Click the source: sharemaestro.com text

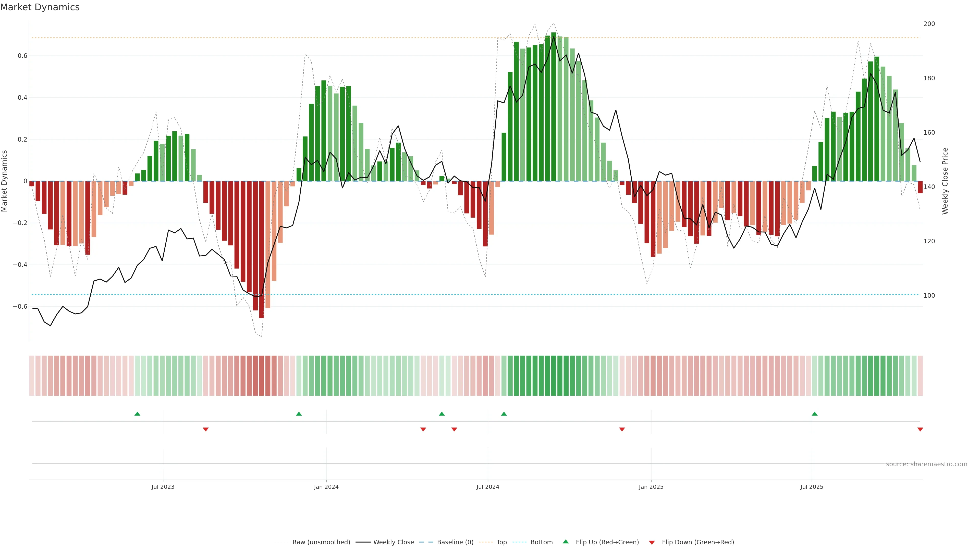926,464
